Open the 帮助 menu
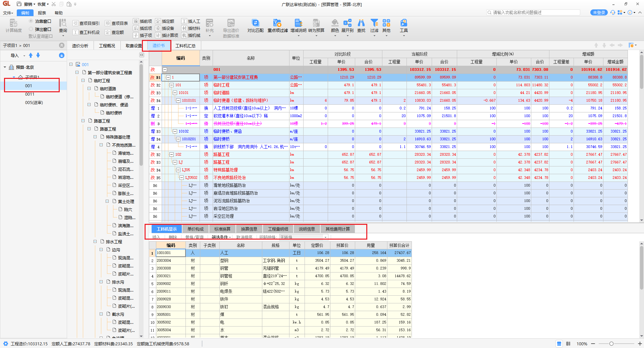This screenshot has width=644, height=348. click(59, 13)
